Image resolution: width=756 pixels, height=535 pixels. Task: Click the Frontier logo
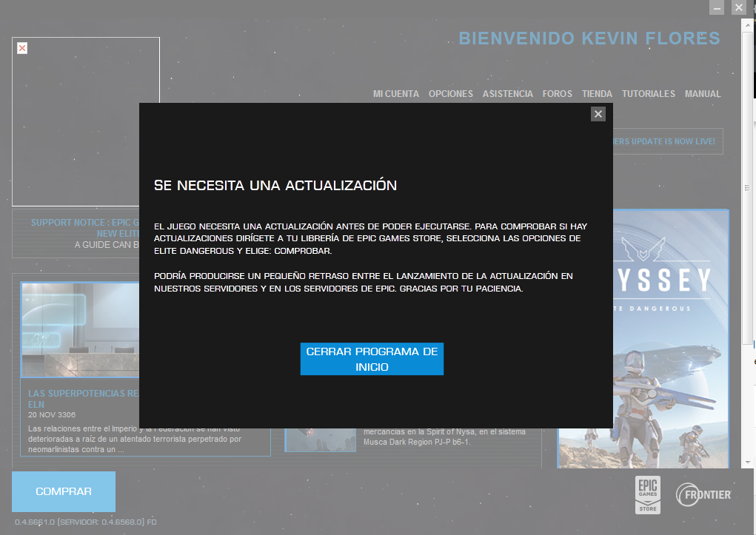click(703, 495)
